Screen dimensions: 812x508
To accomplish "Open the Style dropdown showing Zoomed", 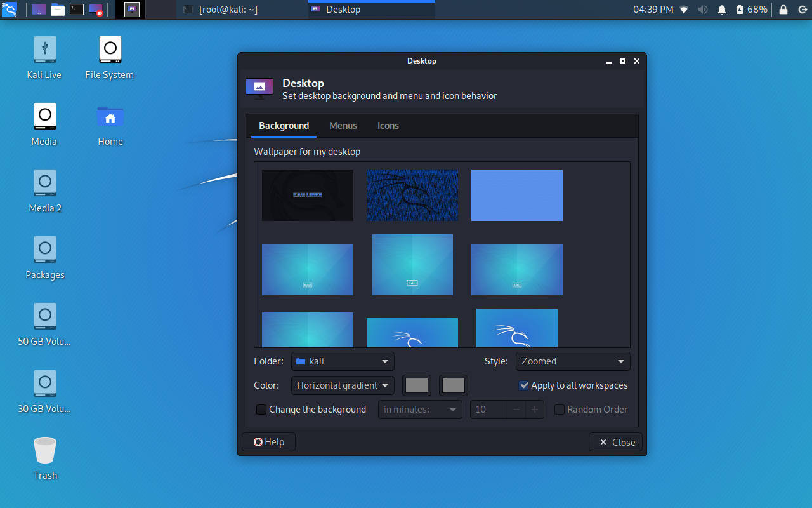I will pos(572,361).
